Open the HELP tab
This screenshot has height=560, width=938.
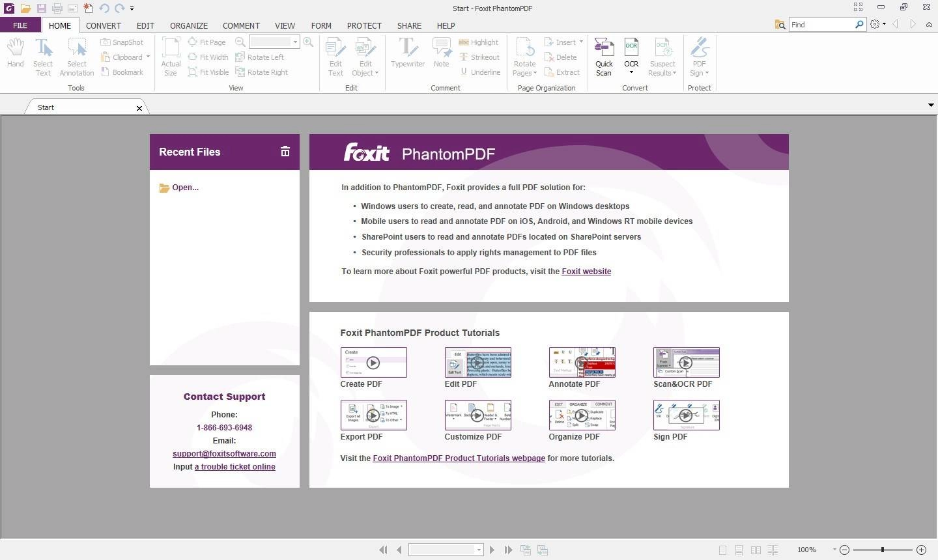coord(446,25)
